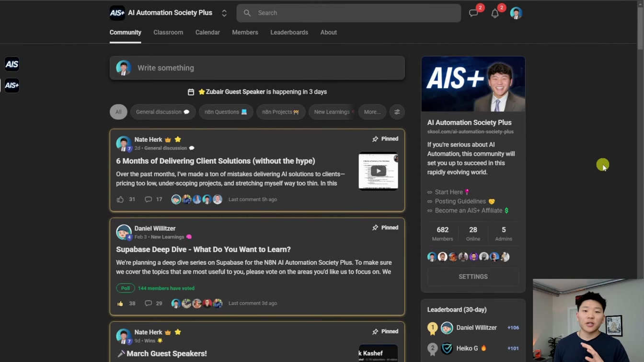The image size is (644, 362).
Task: Open Daniel Willitzer on the leaderboard
Action: point(476,328)
